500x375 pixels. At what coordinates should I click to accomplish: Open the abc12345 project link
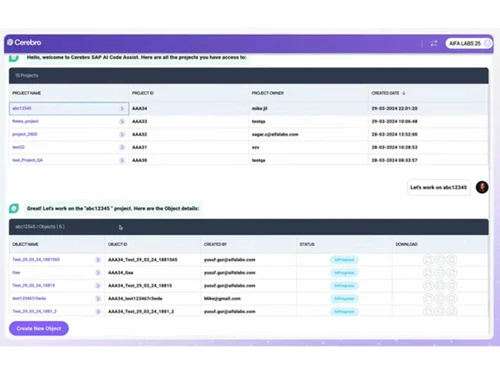[22, 108]
